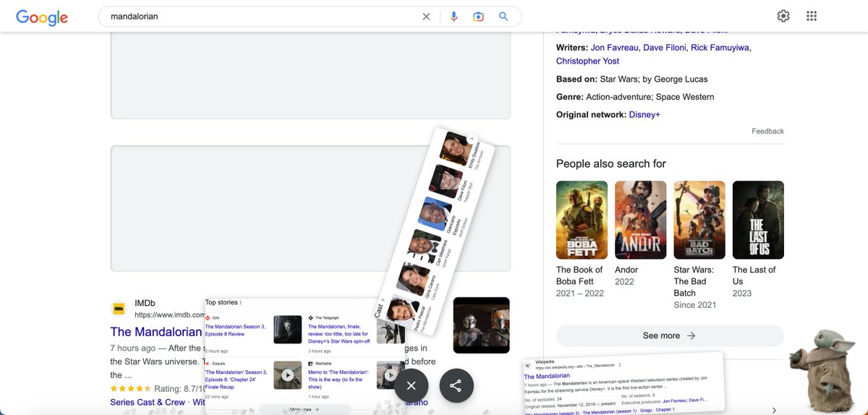
Task: Click See more under People also search for
Action: click(x=670, y=335)
